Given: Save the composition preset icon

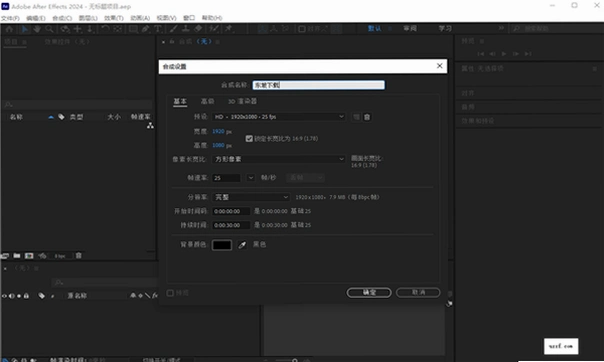Looking at the screenshot, I should [356, 117].
